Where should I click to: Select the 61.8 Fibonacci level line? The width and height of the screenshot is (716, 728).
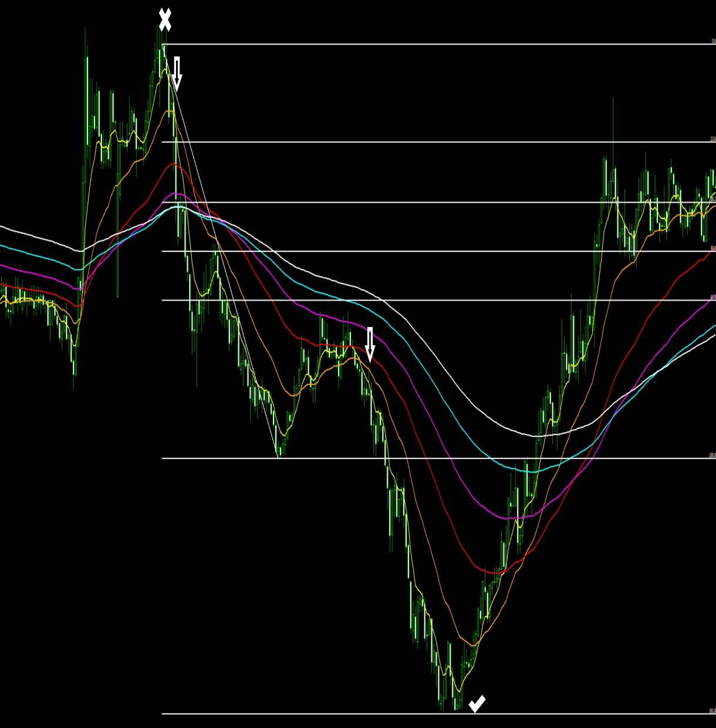pos(439,300)
